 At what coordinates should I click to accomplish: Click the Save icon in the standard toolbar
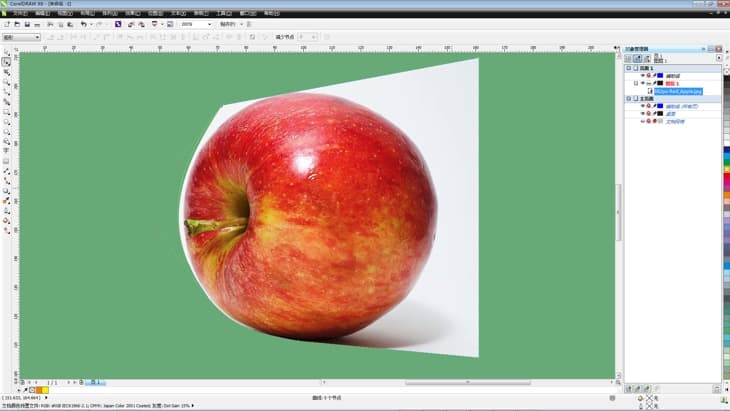coord(27,23)
